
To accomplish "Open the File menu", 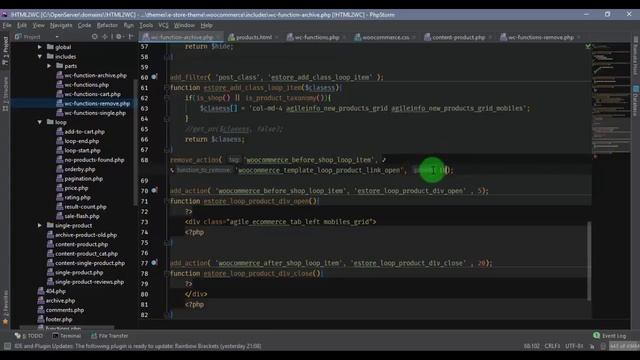I will tap(7, 25).
